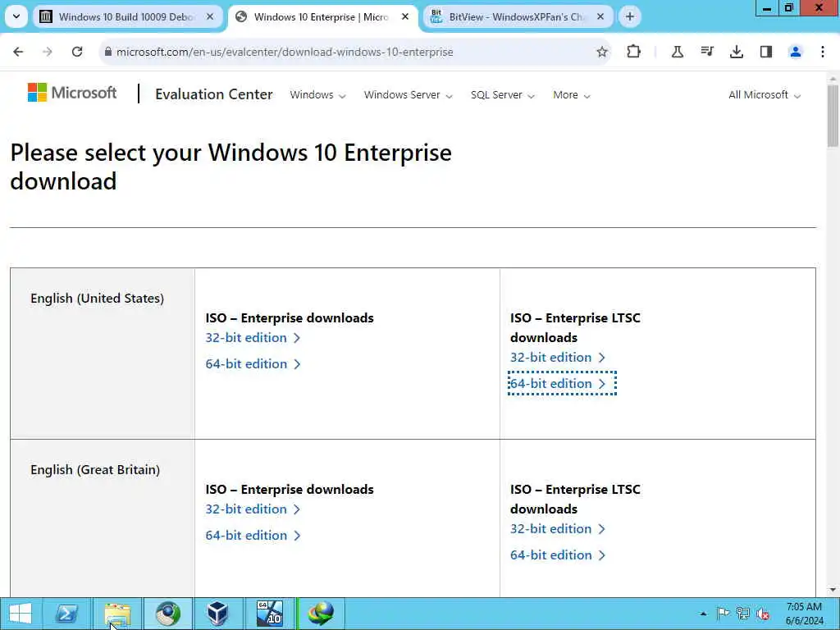
Task: Download Great Britain Enterprise 64-bit edition
Action: [253, 535]
